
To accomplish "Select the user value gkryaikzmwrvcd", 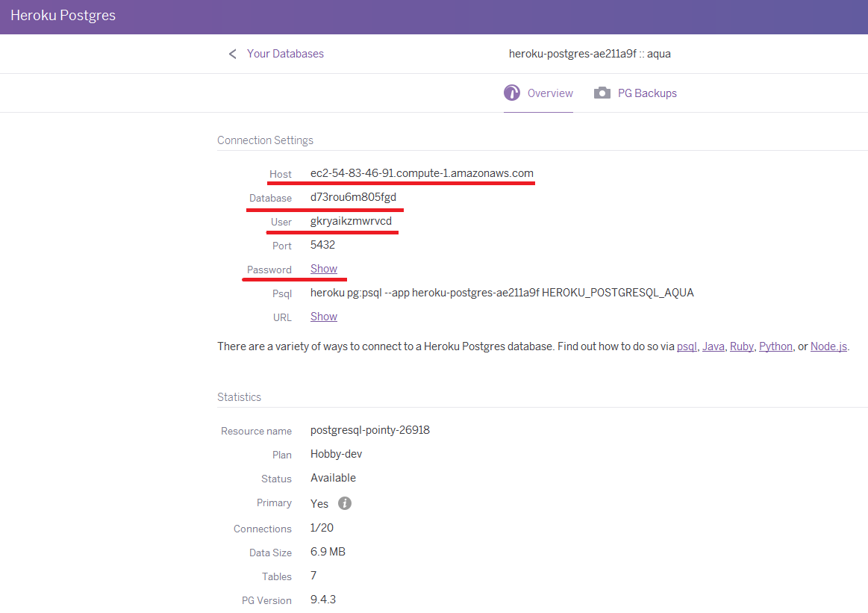I will (x=351, y=221).
